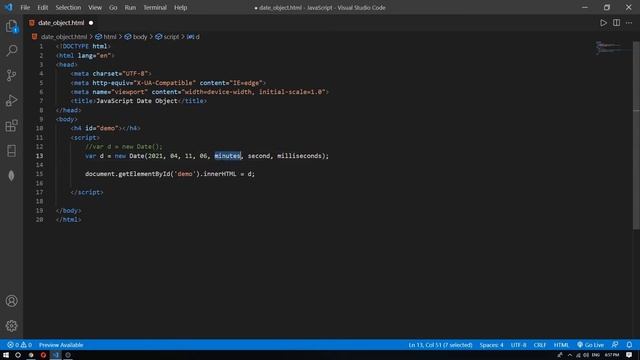The width and height of the screenshot is (640, 360).
Task: Click the html breadcrumb item
Action: coord(109,37)
